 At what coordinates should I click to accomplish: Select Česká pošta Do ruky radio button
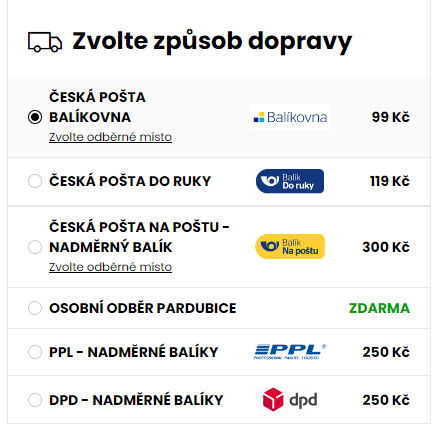coord(35,181)
